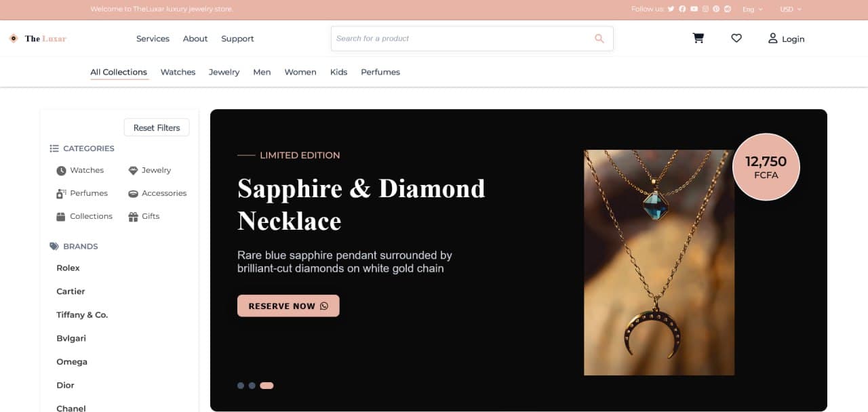This screenshot has width=868, height=412.
Task: Click the search magnifier icon
Action: [599, 39]
